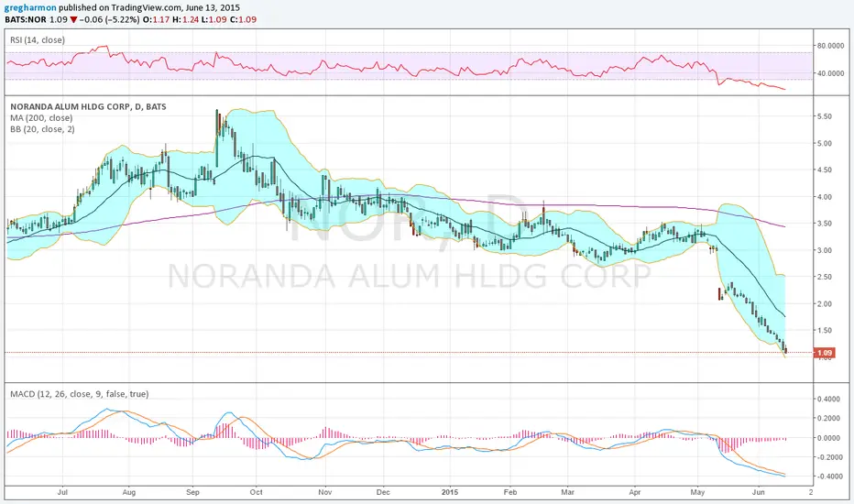Click the 2.50 price axis label
854x504 pixels.
click(x=824, y=277)
